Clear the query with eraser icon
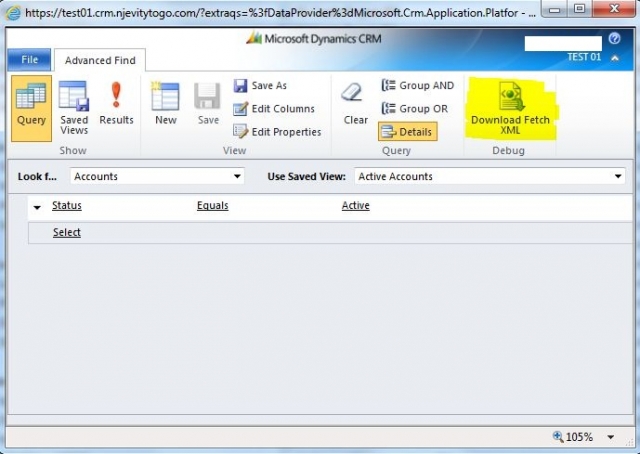Screen dimensions: 640x454 point(355,103)
